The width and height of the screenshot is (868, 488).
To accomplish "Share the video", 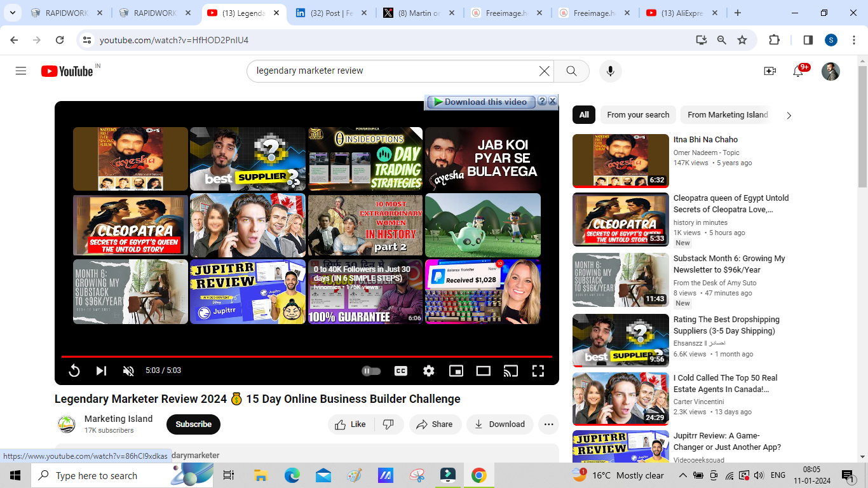I will [435, 424].
